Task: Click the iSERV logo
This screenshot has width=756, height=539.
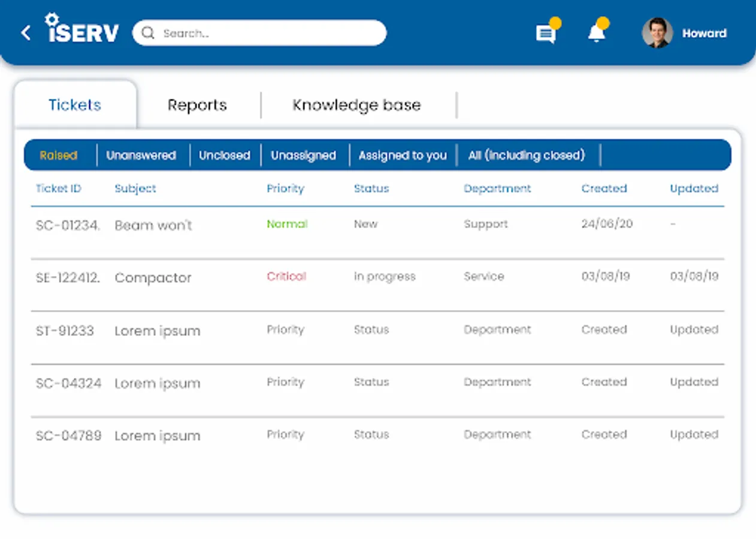Action: click(83, 30)
